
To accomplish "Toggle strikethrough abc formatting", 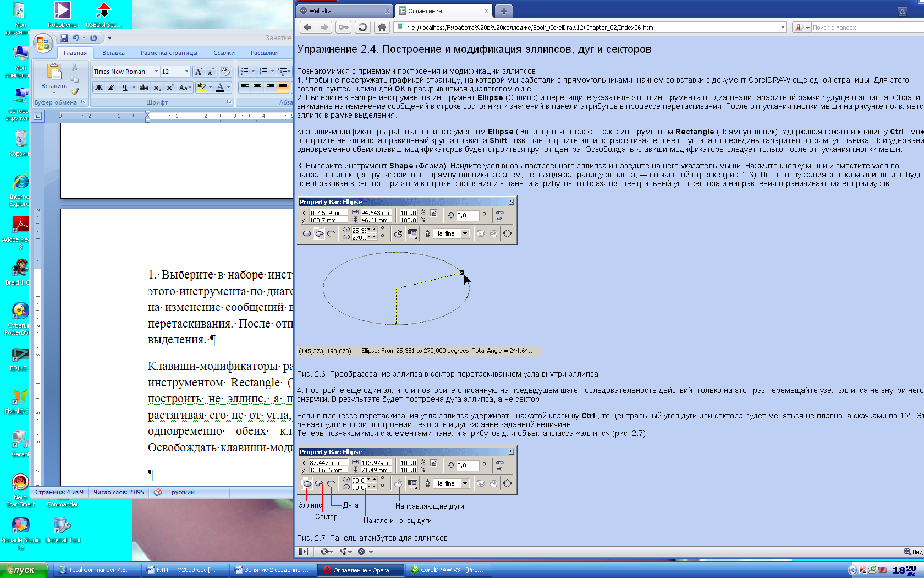I will [x=144, y=88].
